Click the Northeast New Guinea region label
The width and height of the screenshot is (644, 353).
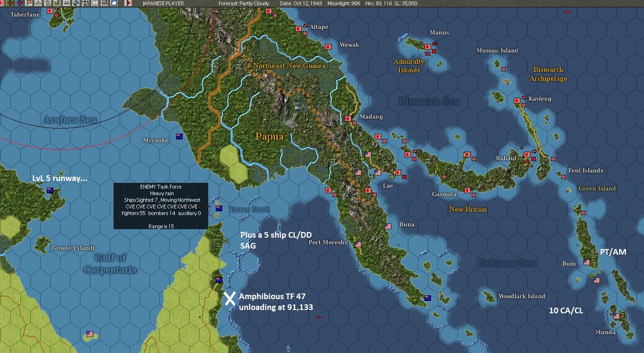289,66
